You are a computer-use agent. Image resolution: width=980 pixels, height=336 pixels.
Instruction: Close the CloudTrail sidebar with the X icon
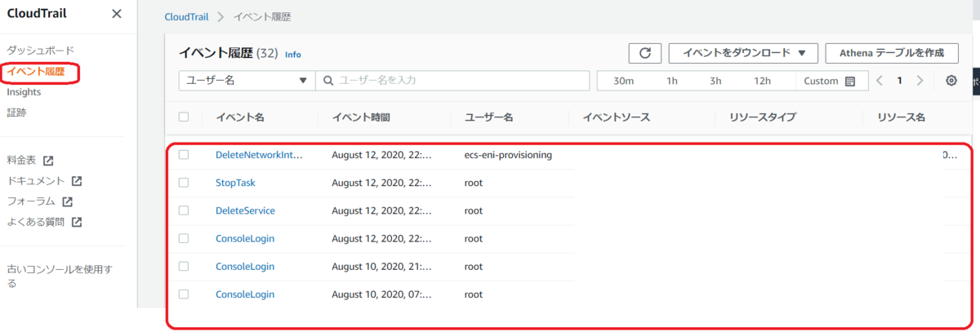117,14
